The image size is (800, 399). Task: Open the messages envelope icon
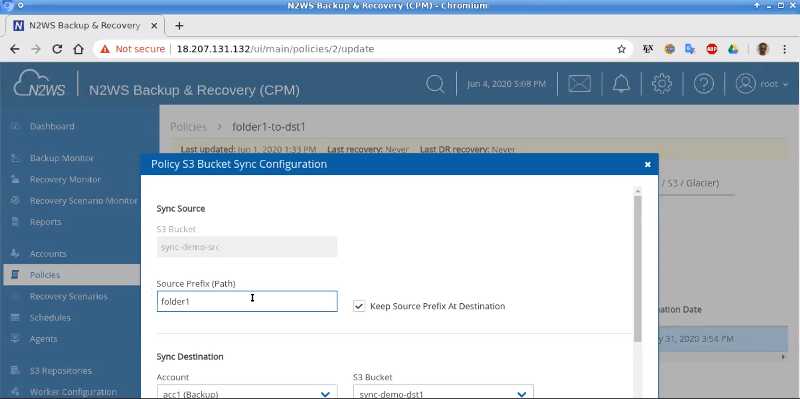[580, 84]
